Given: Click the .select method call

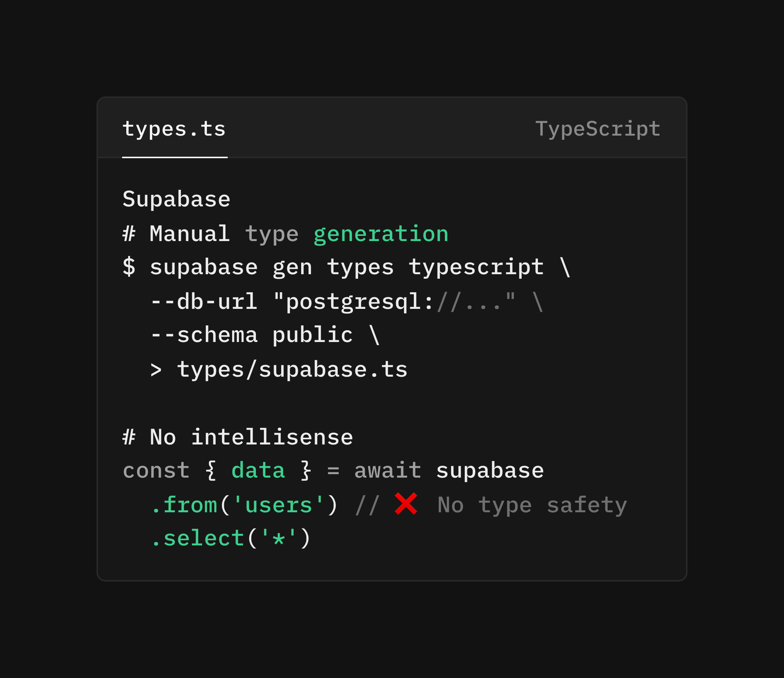Looking at the screenshot, I should pyautogui.click(x=197, y=538).
